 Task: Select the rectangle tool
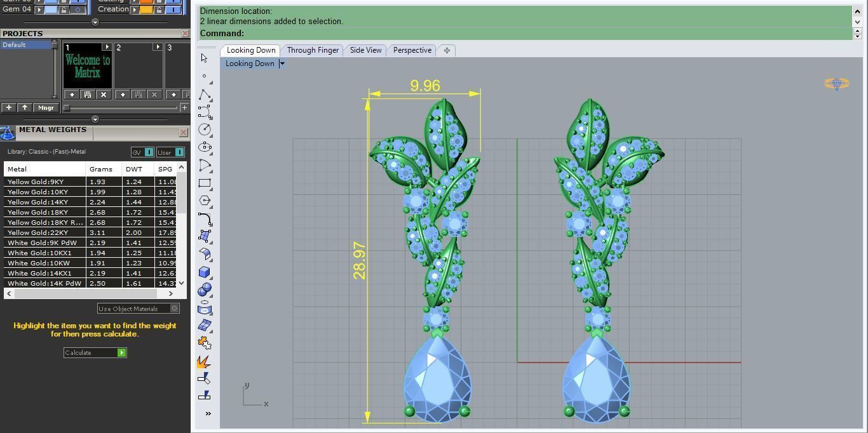[205, 183]
